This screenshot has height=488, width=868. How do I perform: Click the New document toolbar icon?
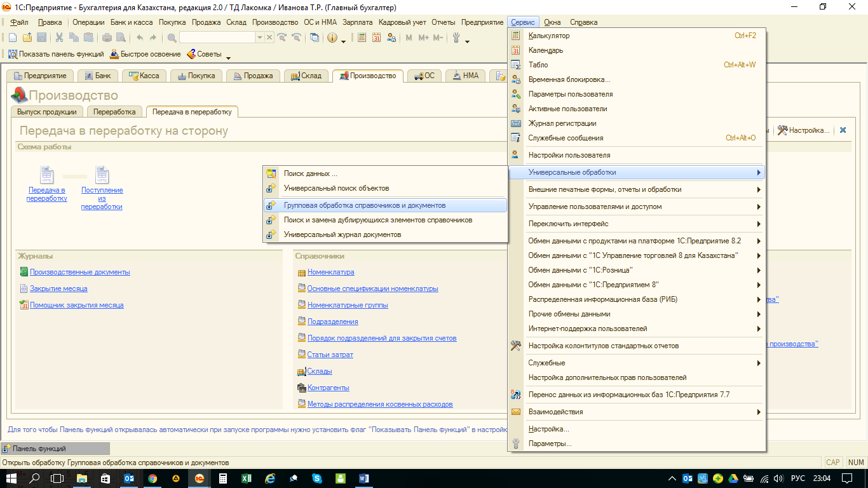pyautogui.click(x=13, y=37)
